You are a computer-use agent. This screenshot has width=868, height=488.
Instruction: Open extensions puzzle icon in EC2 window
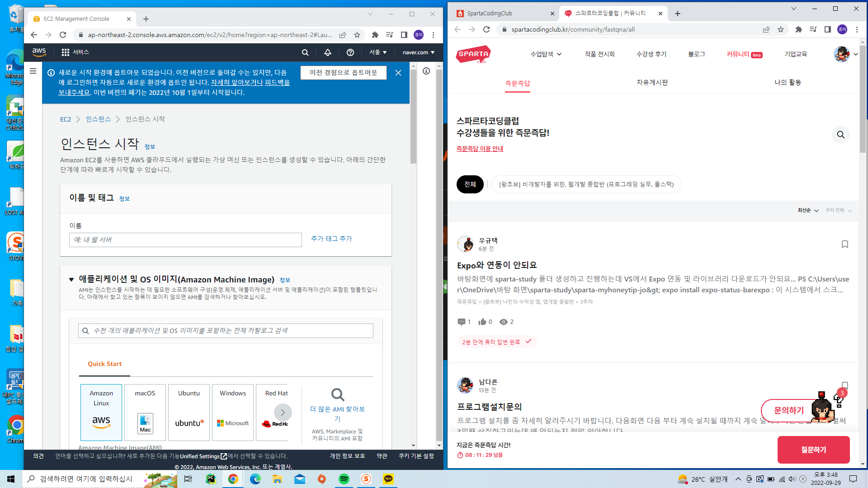[375, 35]
